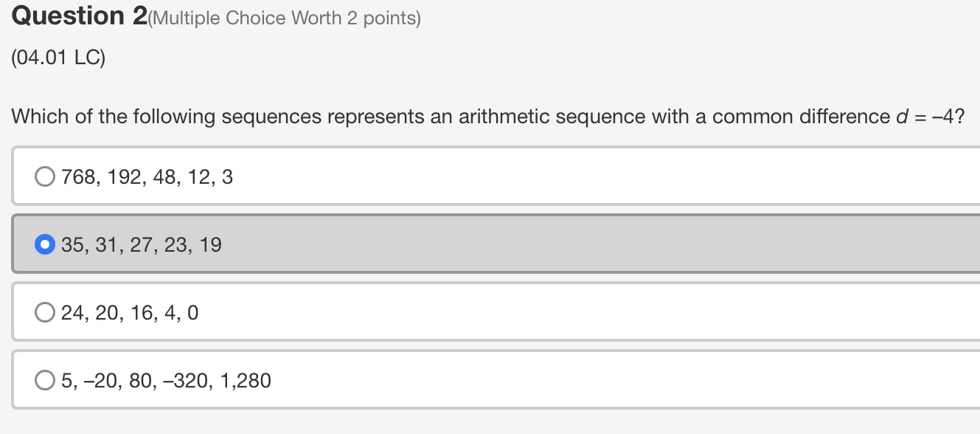Click the empty radio circle beside 5, -20, 80

(x=44, y=379)
